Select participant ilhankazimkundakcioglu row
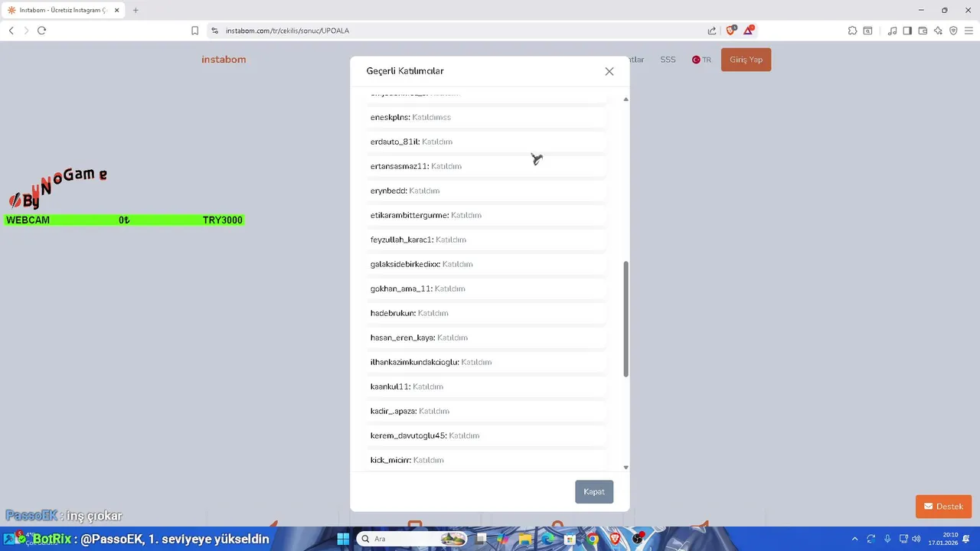This screenshot has width=980, height=551. point(486,362)
